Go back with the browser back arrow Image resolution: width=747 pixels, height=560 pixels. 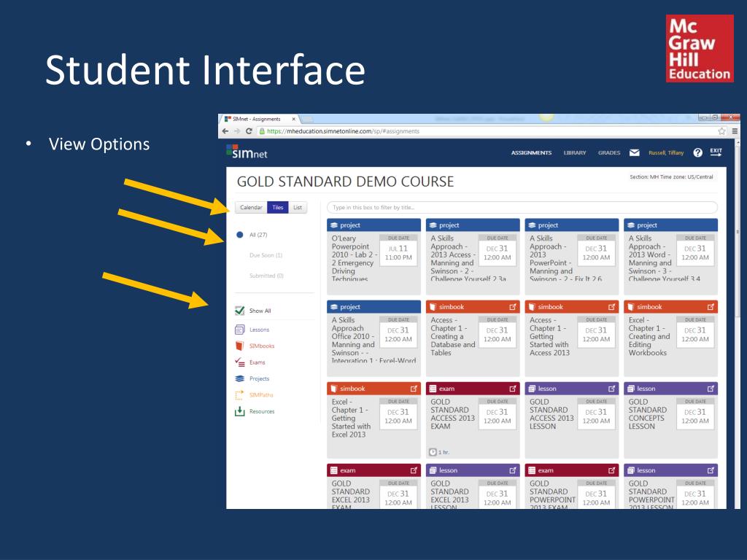click(225, 131)
